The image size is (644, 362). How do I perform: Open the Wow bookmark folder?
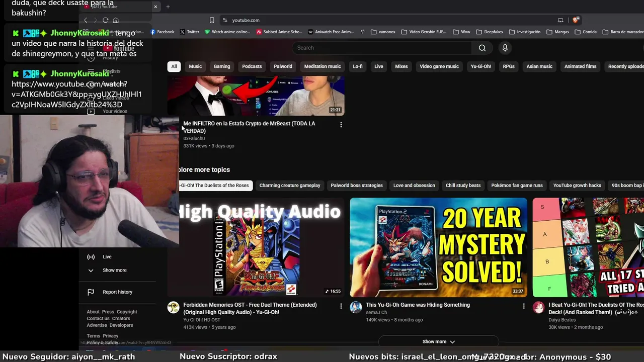pyautogui.click(x=462, y=32)
